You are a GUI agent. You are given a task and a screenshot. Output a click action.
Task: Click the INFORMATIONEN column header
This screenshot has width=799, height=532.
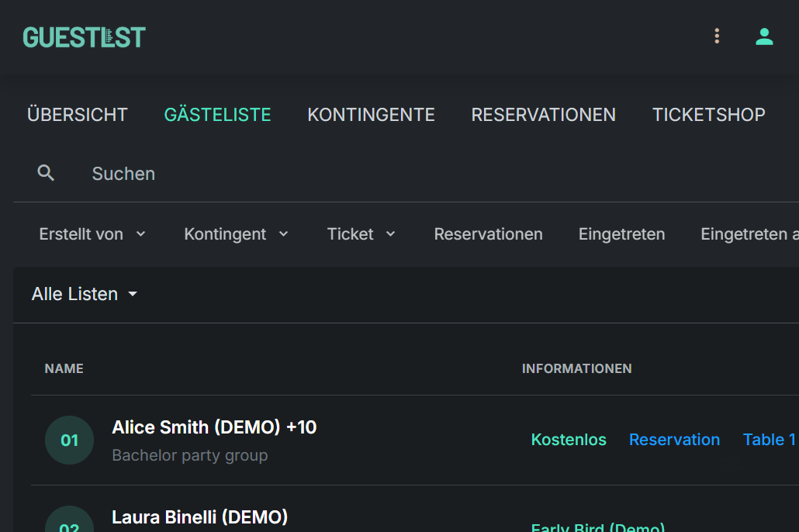[x=577, y=368]
